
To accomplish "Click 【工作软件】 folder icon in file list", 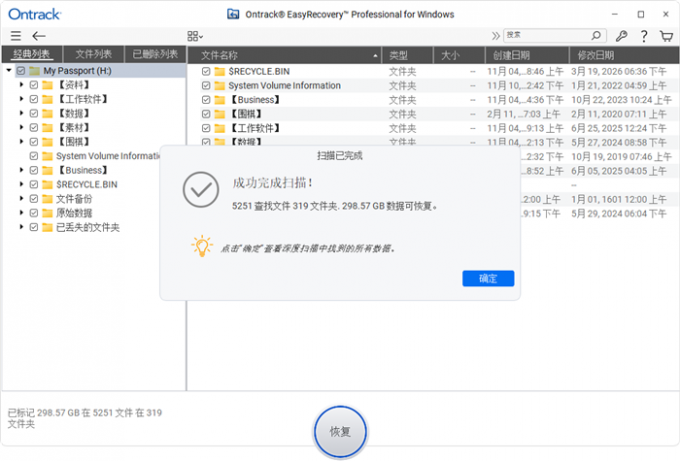I will (220, 128).
